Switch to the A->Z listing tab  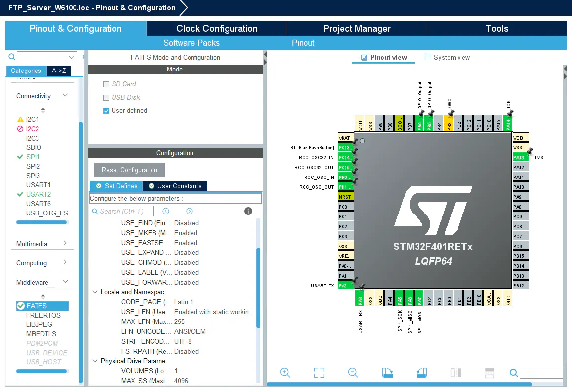[x=59, y=71]
